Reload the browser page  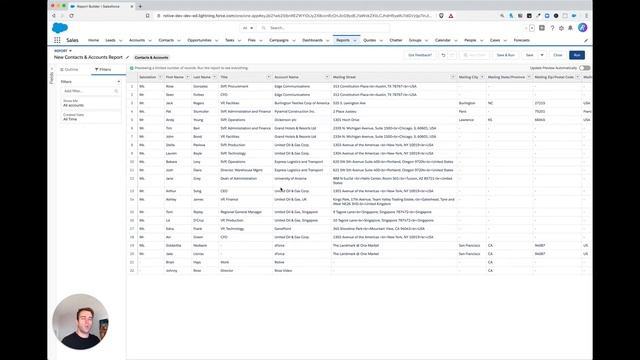(x=71, y=16)
